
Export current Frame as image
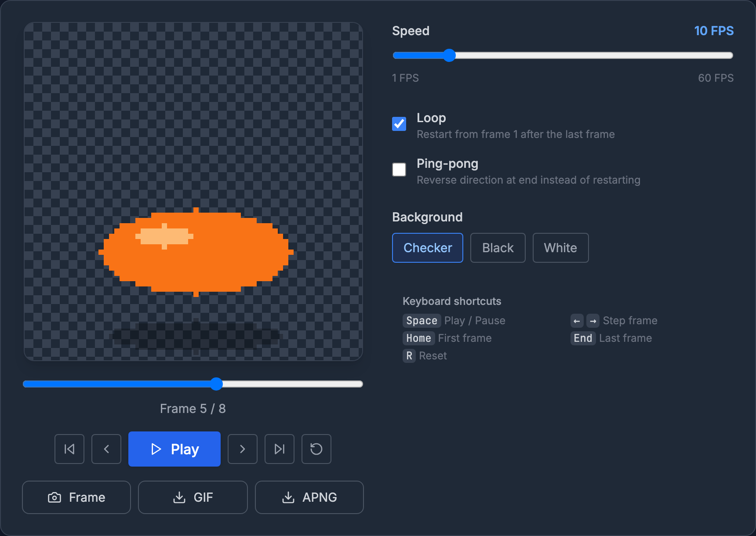click(x=76, y=497)
